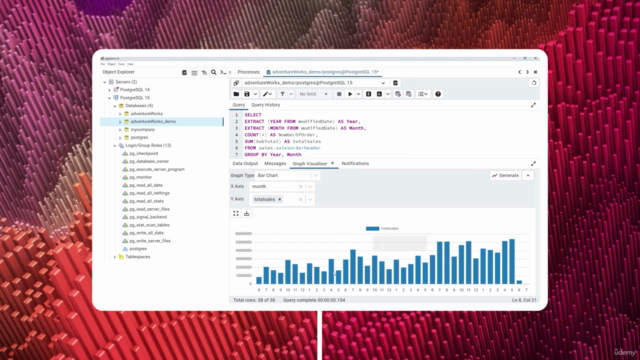Clear the X Axis month selection

point(300,187)
